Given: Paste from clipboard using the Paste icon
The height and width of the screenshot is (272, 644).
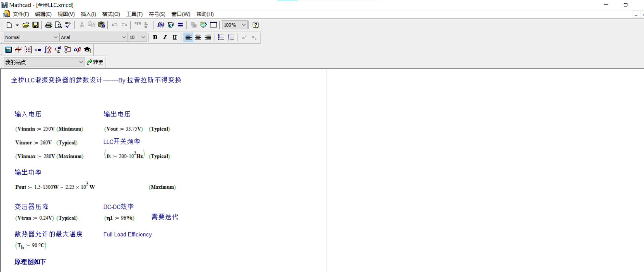Looking at the screenshot, I should click(102, 25).
